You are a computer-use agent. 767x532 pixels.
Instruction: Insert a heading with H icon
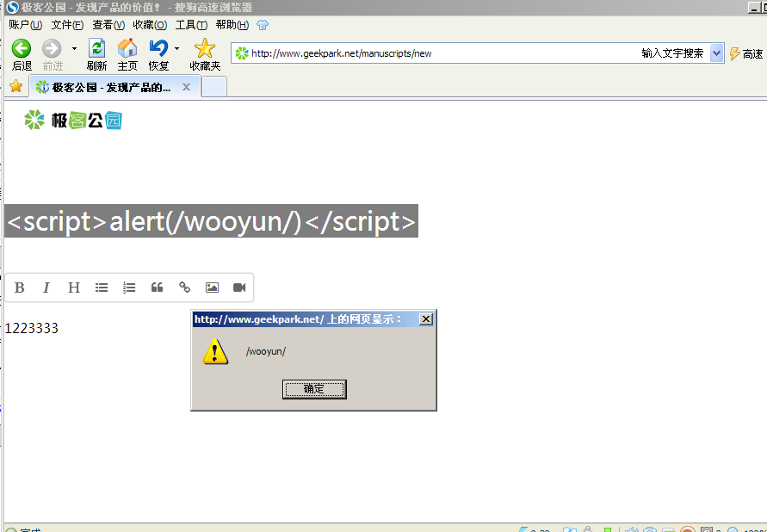[74, 288]
